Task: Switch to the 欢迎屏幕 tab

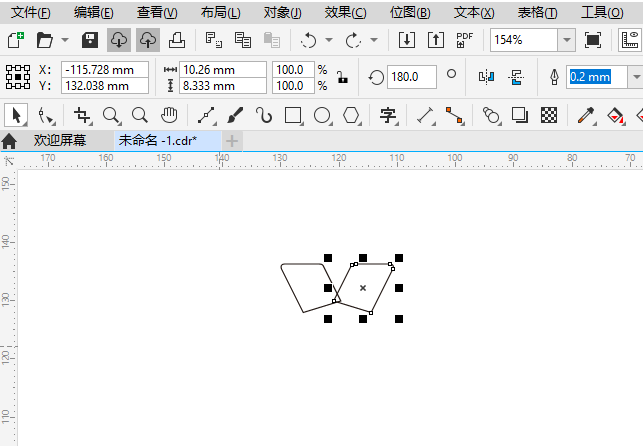Action: click(x=60, y=141)
